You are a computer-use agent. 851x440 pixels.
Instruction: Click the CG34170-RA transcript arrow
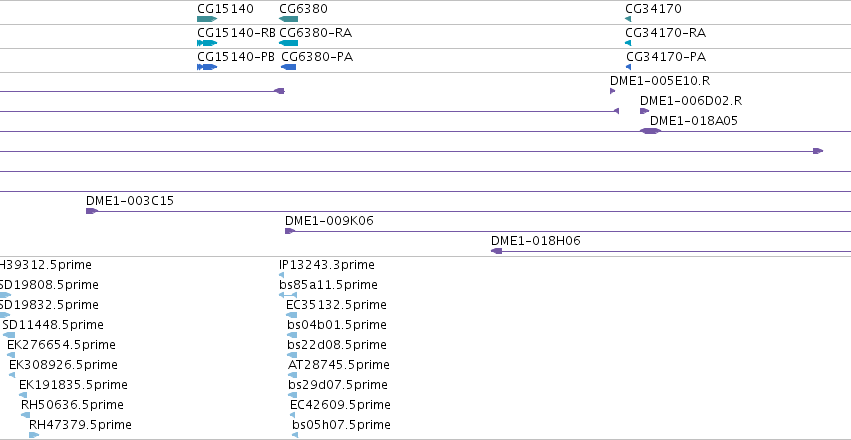628,43
